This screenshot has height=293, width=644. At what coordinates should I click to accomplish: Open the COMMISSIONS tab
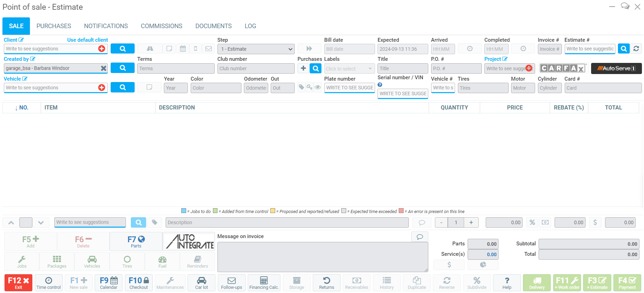[161, 26]
